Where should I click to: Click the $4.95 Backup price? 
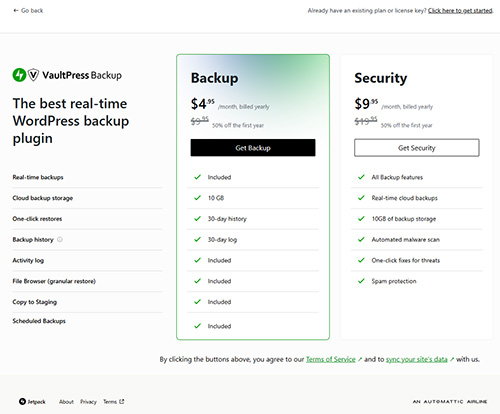[203, 104]
